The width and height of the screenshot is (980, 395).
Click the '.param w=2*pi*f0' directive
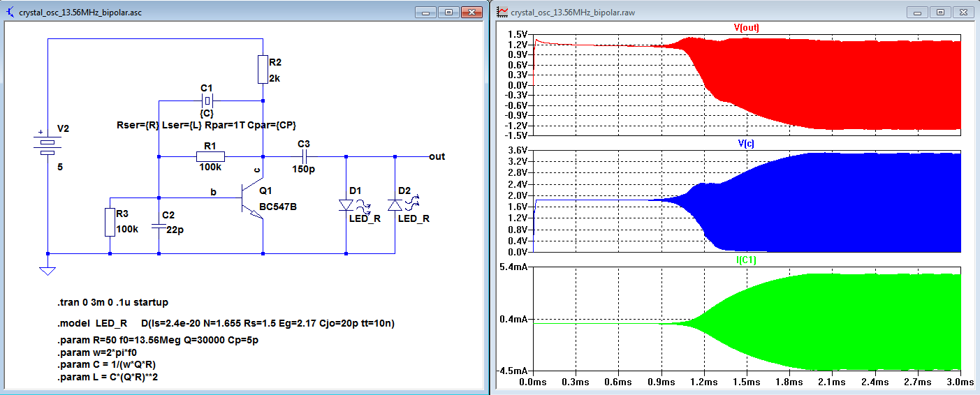coord(97,353)
